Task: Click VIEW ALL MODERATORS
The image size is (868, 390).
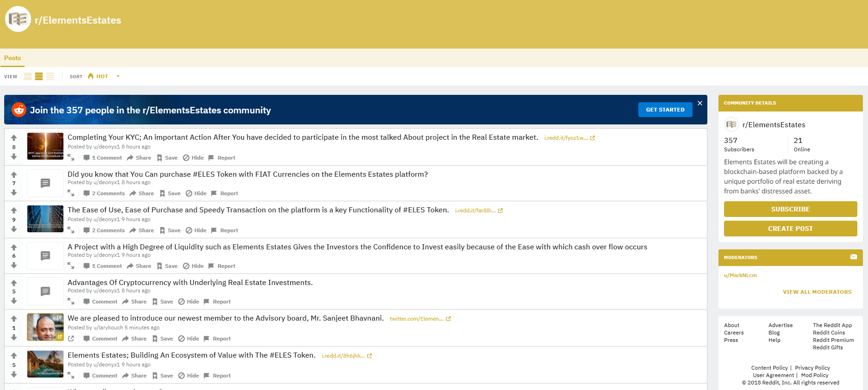Action: (x=817, y=292)
